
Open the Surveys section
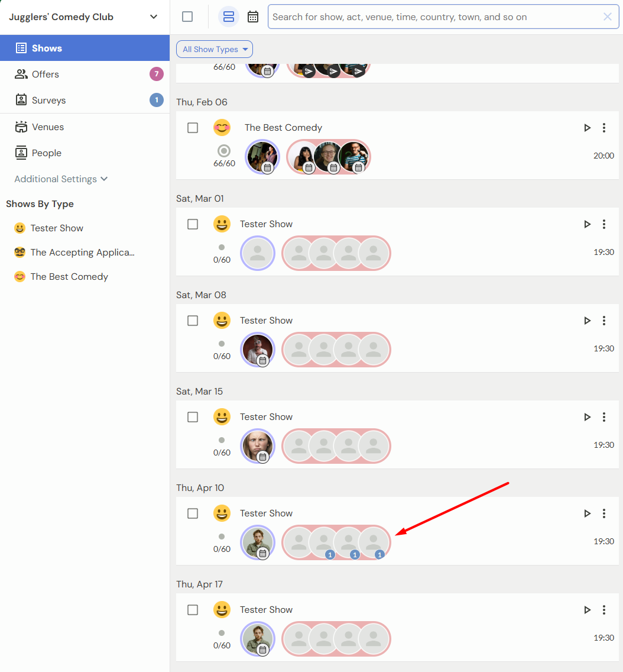pyautogui.click(x=85, y=101)
